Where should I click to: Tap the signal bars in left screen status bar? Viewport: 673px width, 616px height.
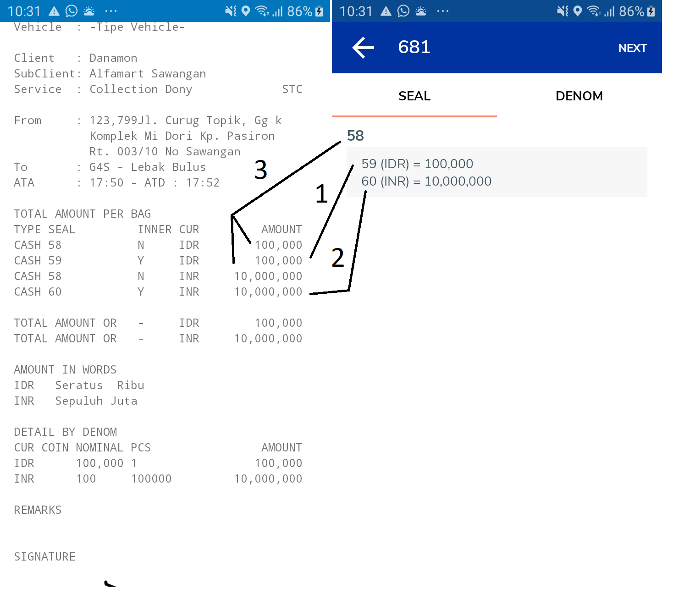pos(277,11)
